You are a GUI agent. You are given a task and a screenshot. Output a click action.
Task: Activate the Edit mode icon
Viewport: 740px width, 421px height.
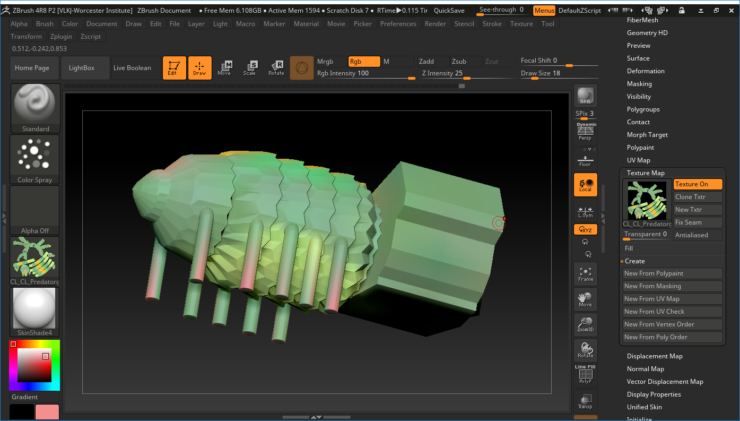[x=173, y=68]
